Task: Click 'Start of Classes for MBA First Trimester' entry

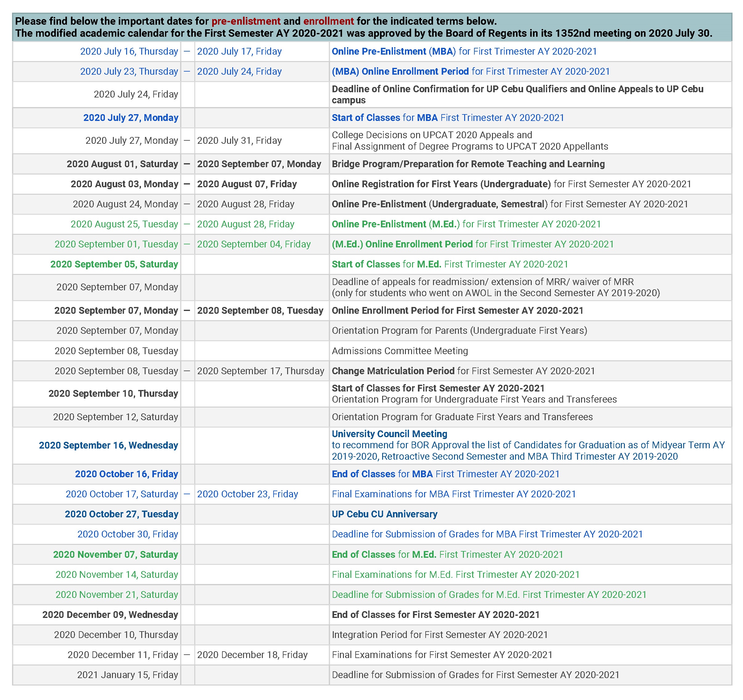Action: [448, 118]
